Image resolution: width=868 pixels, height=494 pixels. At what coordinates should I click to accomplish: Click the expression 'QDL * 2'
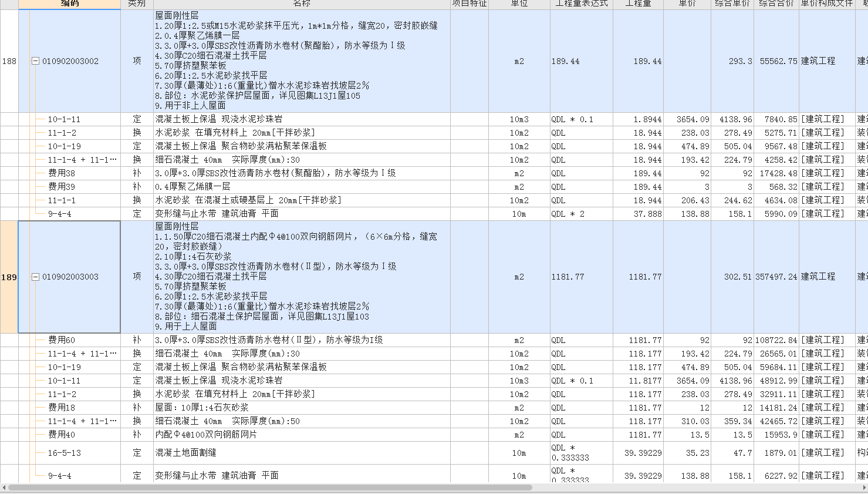tap(568, 214)
